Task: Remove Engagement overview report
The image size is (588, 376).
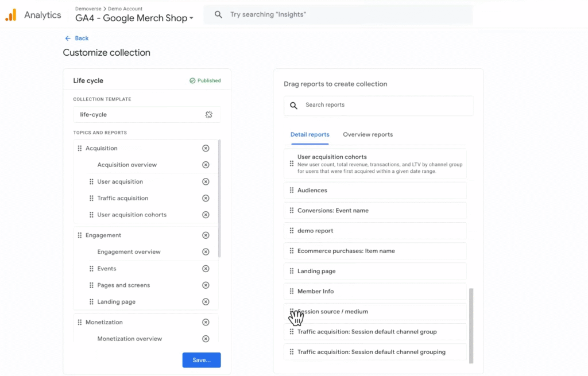Action: [x=206, y=252]
